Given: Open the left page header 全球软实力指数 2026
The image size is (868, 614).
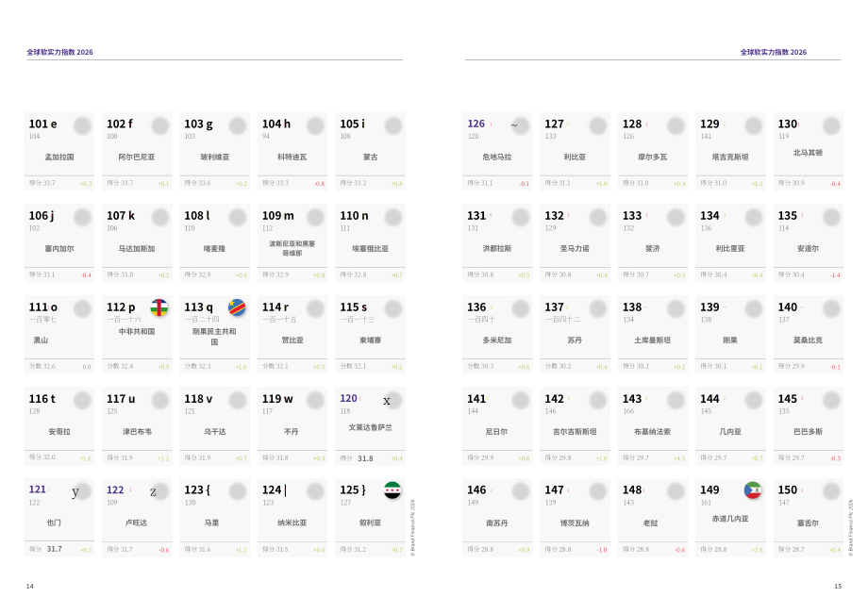Looking at the screenshot, I should pyautogui.click(x=59, y=52).
